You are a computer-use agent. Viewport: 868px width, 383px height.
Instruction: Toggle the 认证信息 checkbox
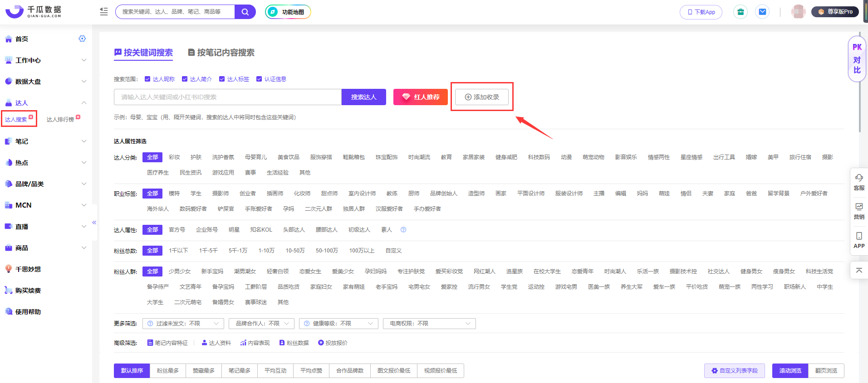tap(259, 79)
